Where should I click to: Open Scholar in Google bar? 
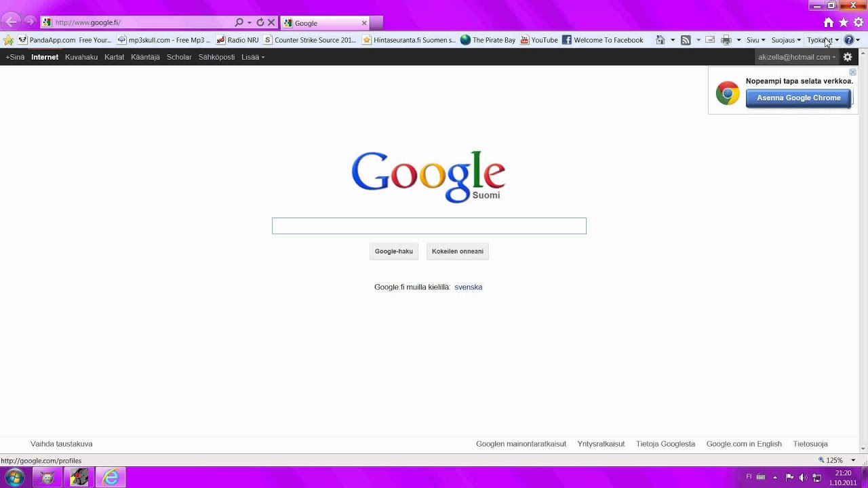(179, 57)
